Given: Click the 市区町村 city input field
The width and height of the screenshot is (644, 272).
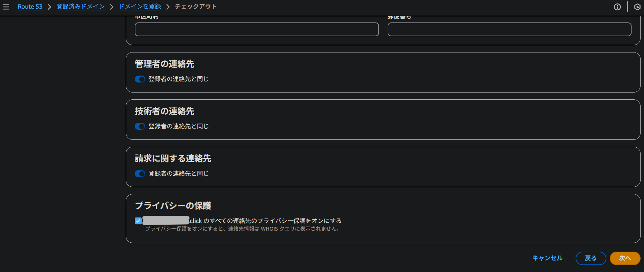Looking at the screenshot, I should [257, 29].
